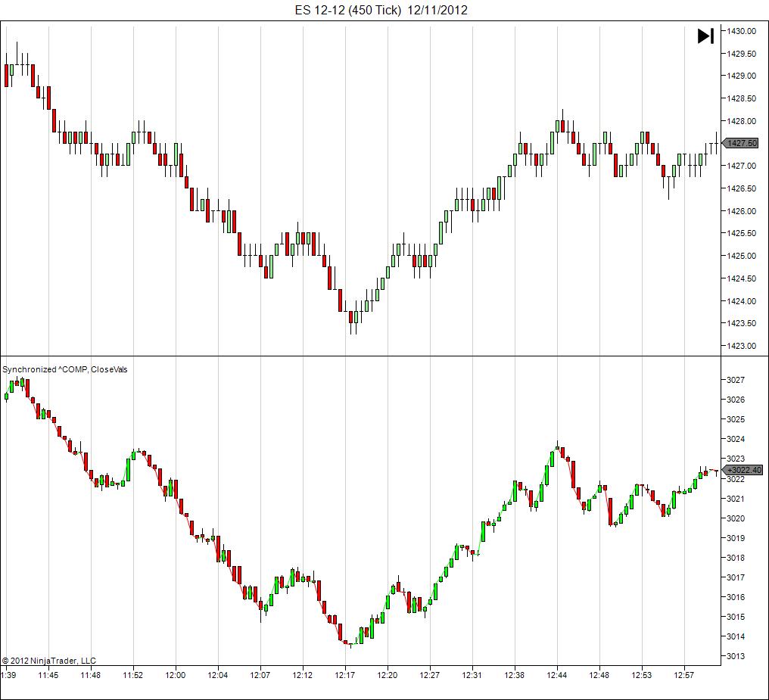The image size is (769, 700).
Task: Click the 3018 indicator axis label
Action: tap(735, 558)
